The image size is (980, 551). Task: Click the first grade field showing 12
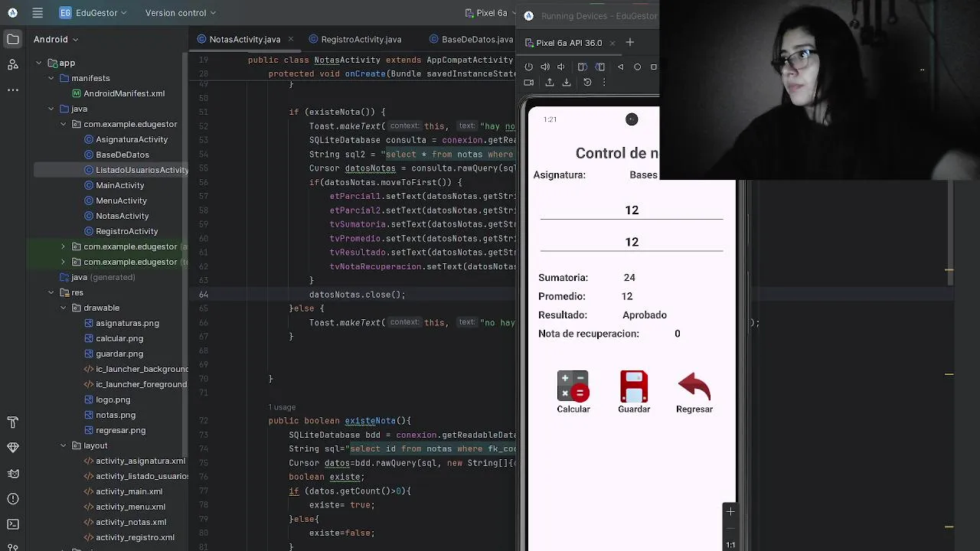tap(632, 210)
